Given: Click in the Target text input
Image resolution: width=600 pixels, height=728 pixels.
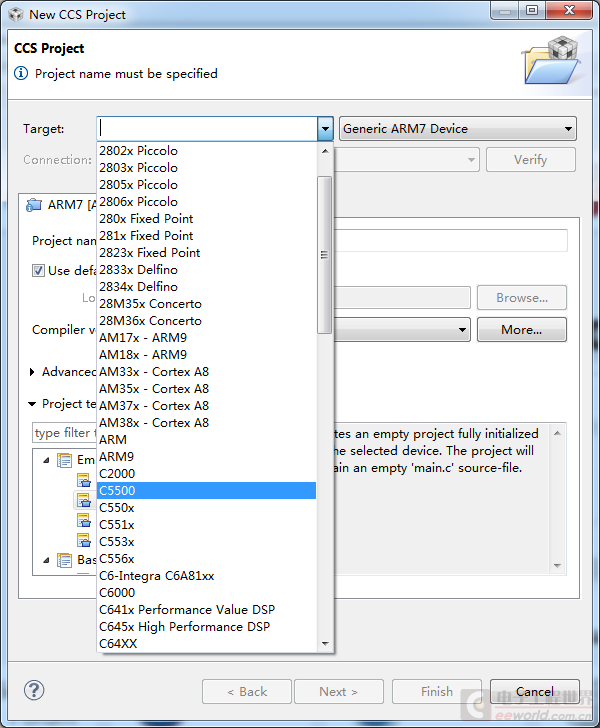Looking at the screenshot, I should [208, 129].
